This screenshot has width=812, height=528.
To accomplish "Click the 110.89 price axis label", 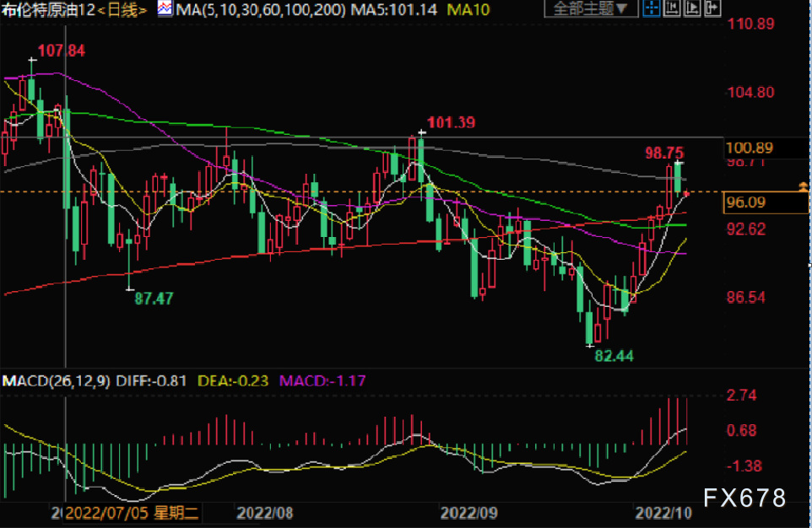I will point(751,24).
